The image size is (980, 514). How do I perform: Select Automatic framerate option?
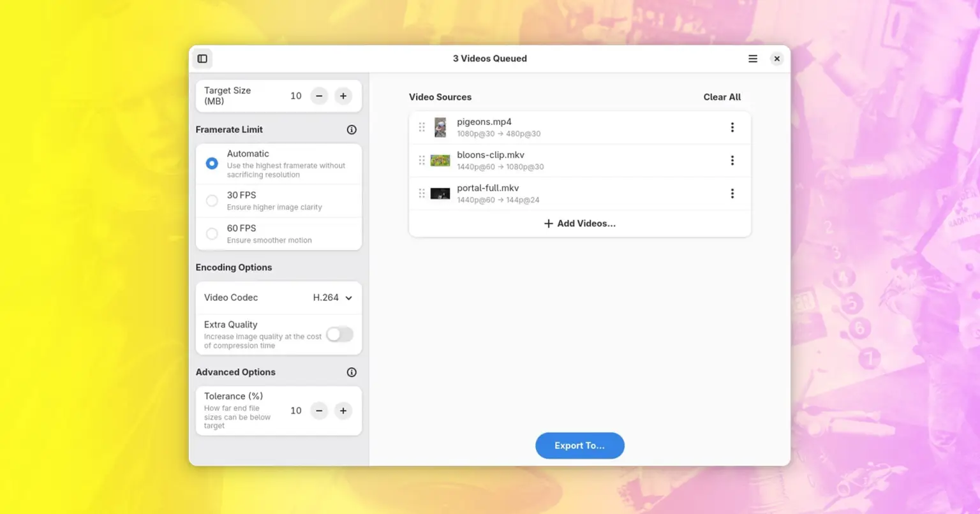212,163
